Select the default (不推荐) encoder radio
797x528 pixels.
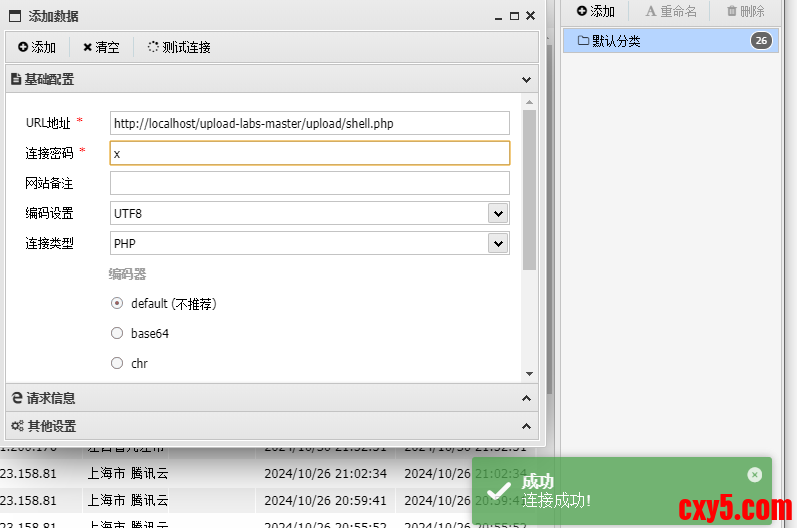[x=117, y=303]
